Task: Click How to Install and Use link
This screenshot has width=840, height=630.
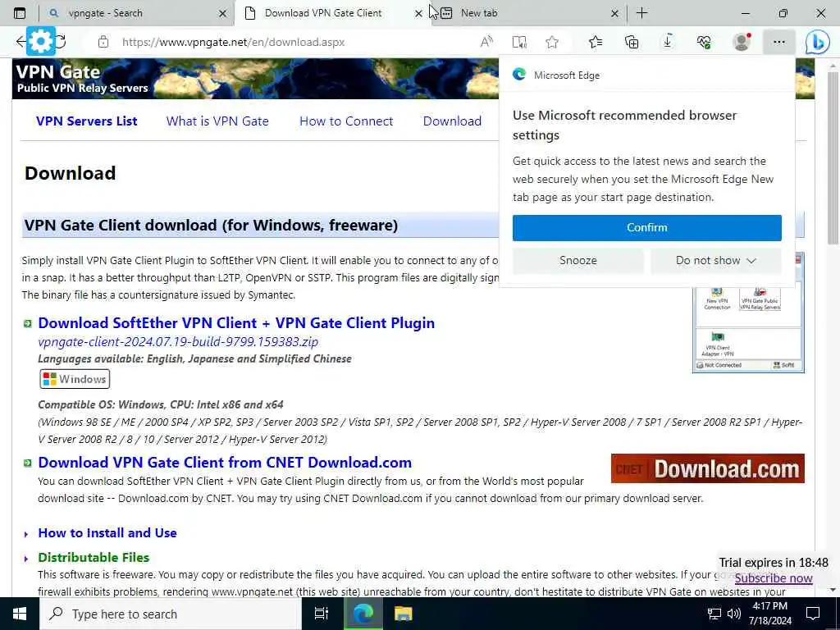Action: pos(107,533)
